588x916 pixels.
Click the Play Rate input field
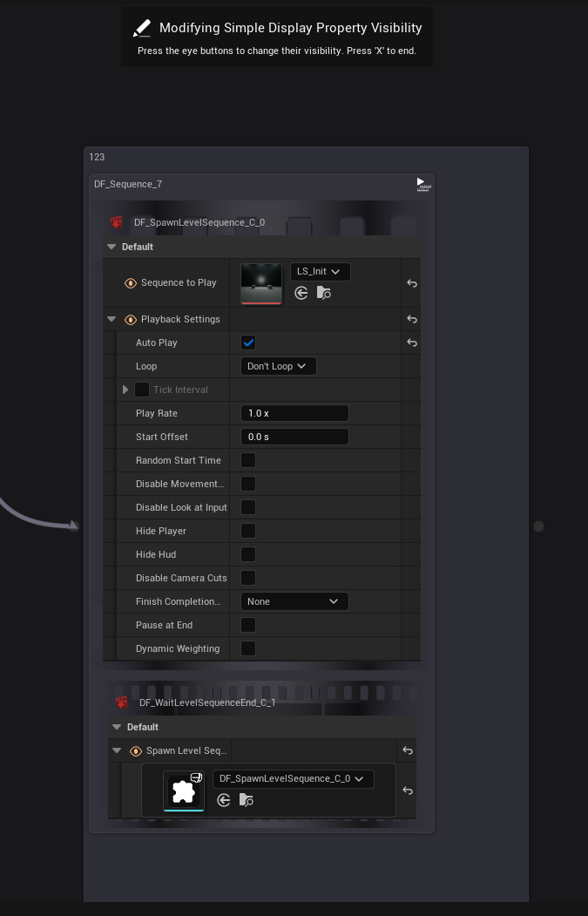point(294,413)
